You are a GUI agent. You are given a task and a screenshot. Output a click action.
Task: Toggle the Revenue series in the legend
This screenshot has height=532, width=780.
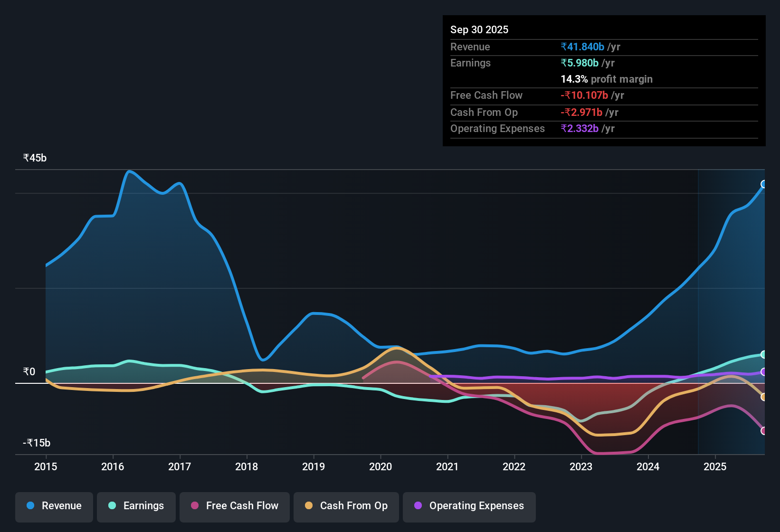[x=54, y=506]
